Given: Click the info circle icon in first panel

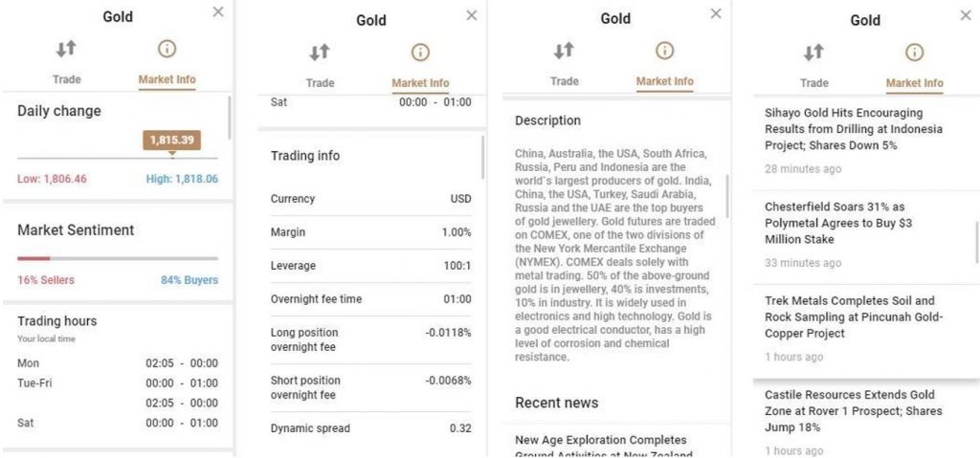Looking at the screenshot, I should (x=167, y=49).
